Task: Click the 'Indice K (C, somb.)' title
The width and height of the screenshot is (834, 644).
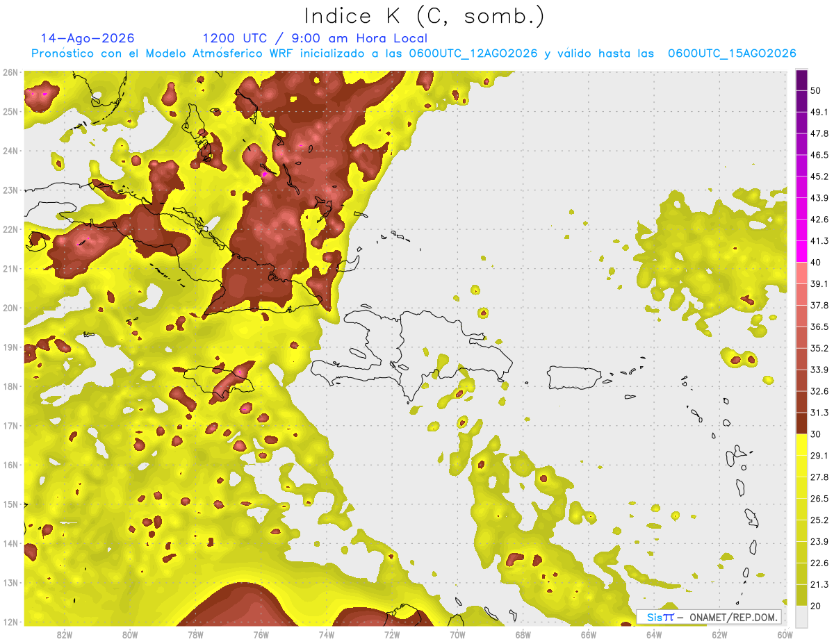Action: coord(425,16)
